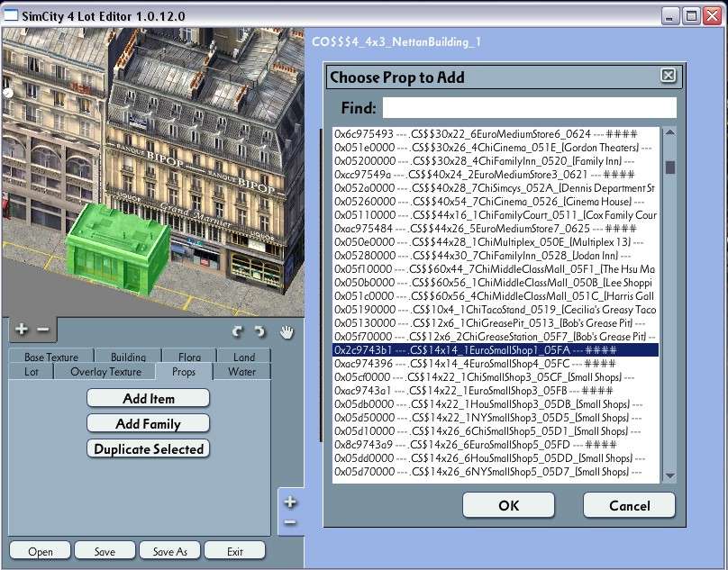Select prop 6HouSmallShop5_05DD

(496, 457)
